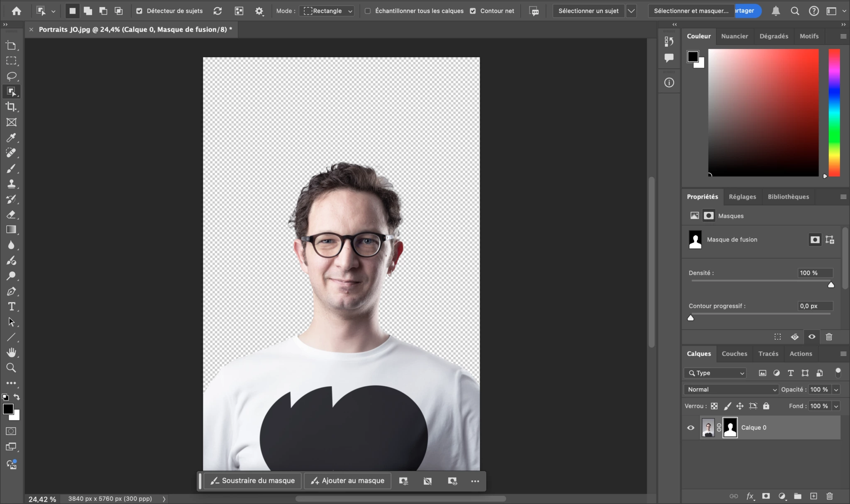Create new layer with plus icon
The height and width of the screenshot is (504, 850).
click(x=813, y=496)
